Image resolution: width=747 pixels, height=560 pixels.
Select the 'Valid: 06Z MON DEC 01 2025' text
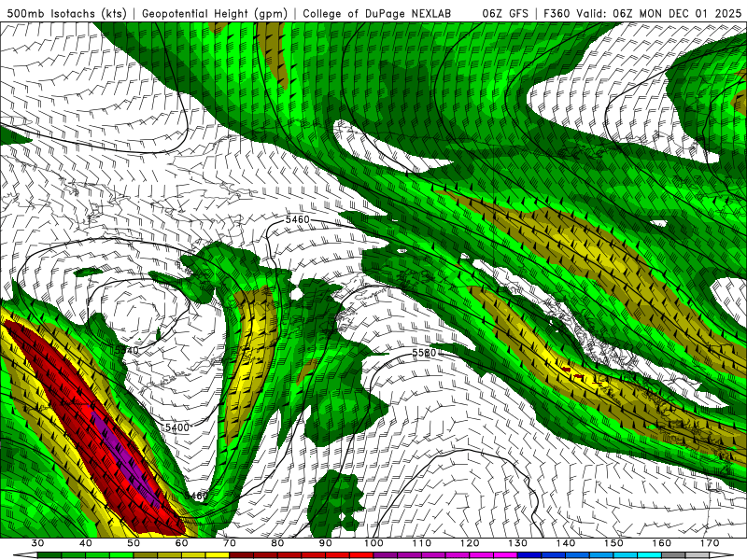pyautogui.click(x=659, y=13)
